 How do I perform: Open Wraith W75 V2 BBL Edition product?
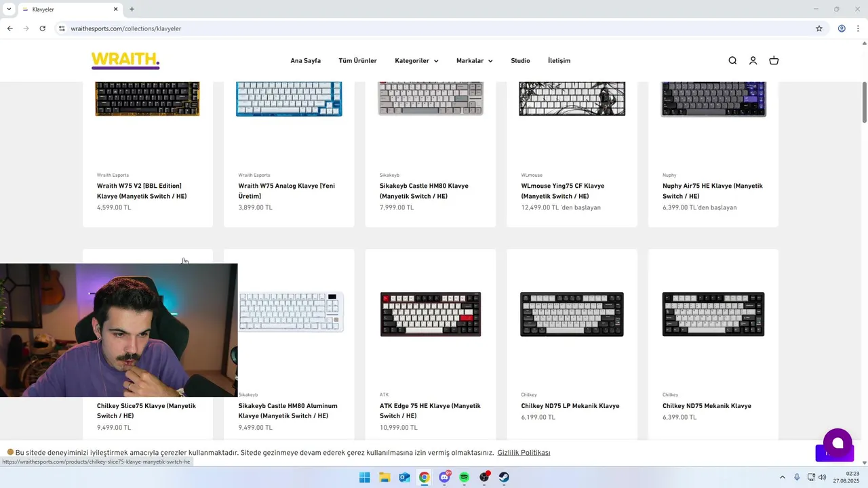coord(142,191)
